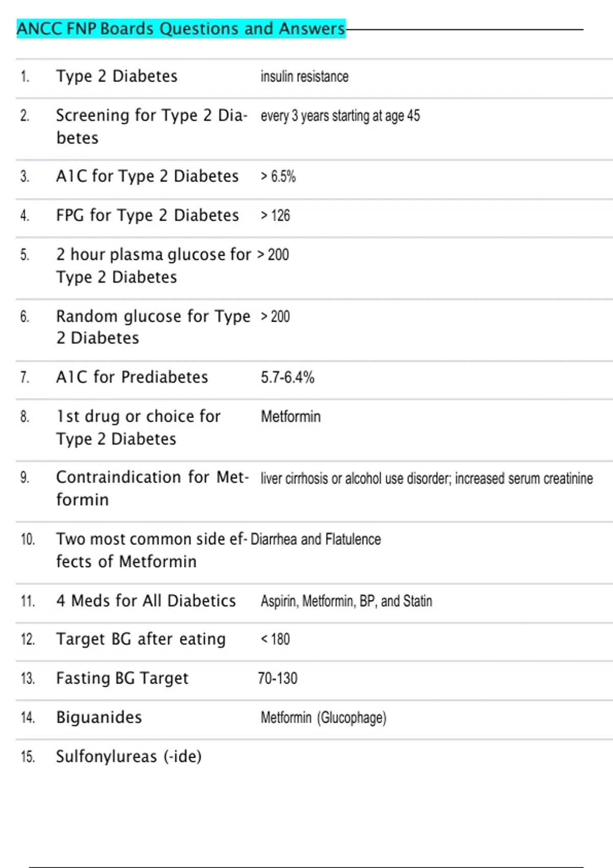The image size is (613, 868).
Task: Click the 'A1C for Prediabetes' term
Action: click(x=132, y=377)
